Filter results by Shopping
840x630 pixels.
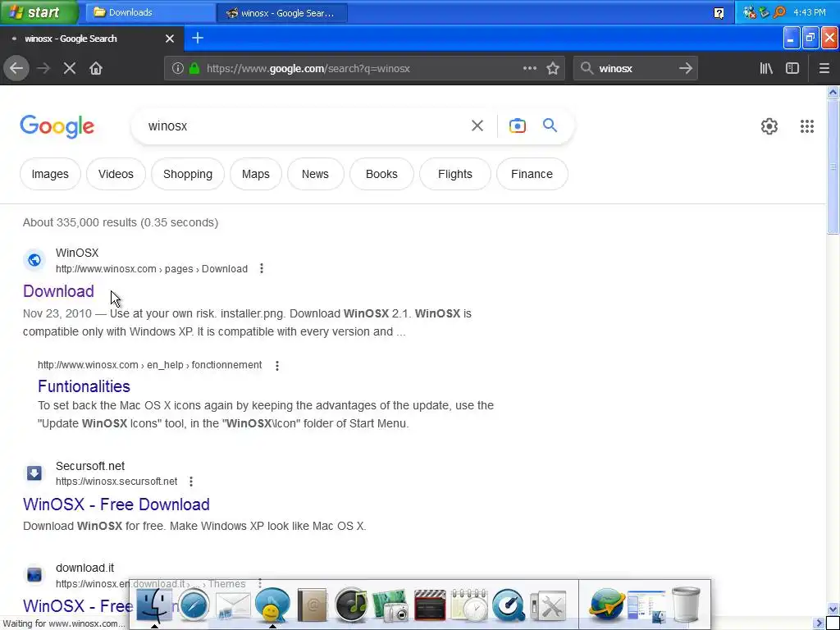(188, 174)
